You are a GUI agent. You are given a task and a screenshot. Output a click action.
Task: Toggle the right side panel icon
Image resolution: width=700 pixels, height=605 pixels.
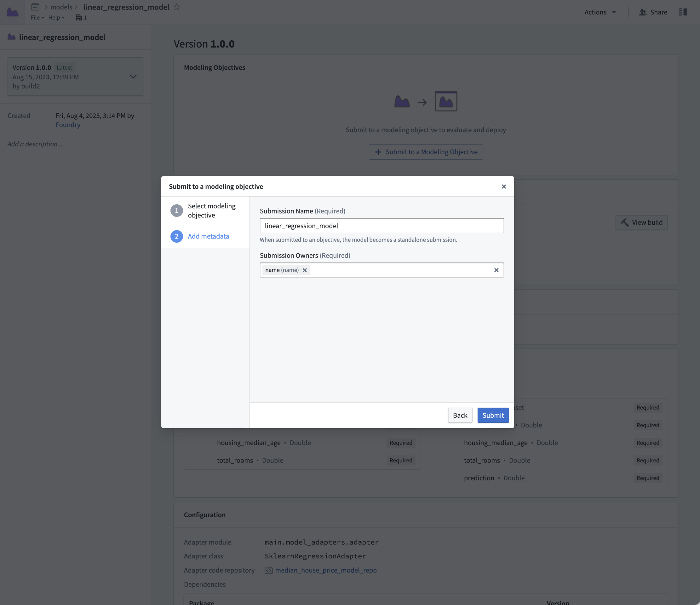pos(683,12)
